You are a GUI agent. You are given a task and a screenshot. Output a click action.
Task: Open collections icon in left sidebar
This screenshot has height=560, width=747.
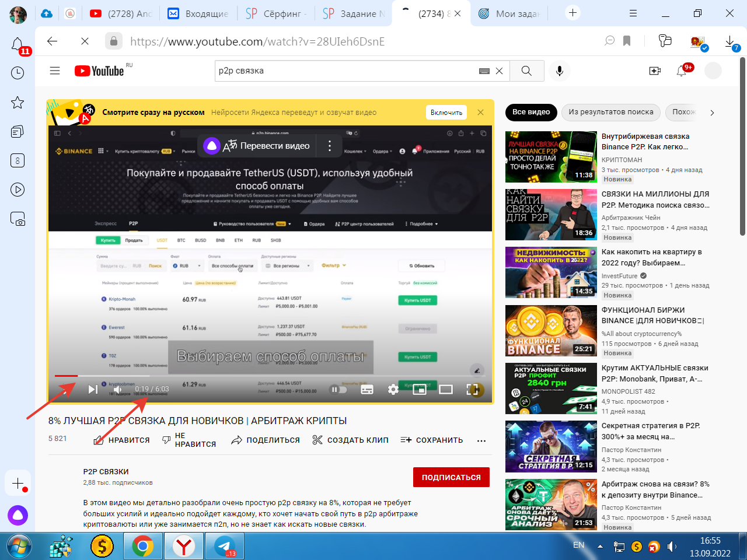click(x=18, y=132)
